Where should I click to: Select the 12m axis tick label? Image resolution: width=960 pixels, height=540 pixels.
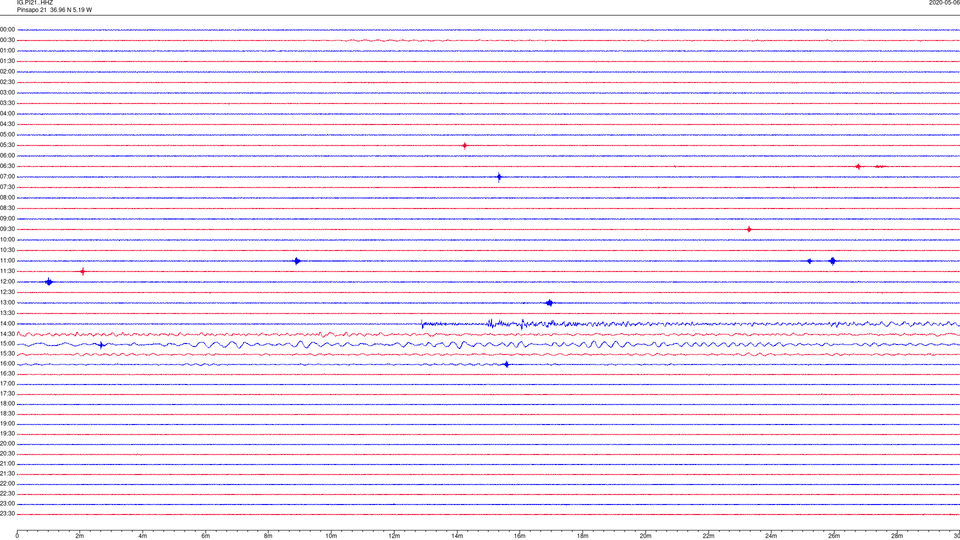394,536
